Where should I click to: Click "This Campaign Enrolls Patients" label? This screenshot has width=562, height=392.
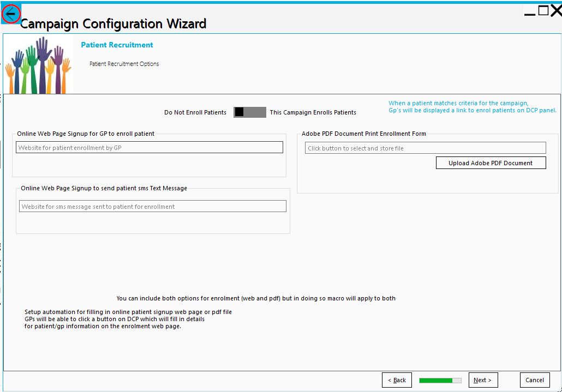(313, 112)
